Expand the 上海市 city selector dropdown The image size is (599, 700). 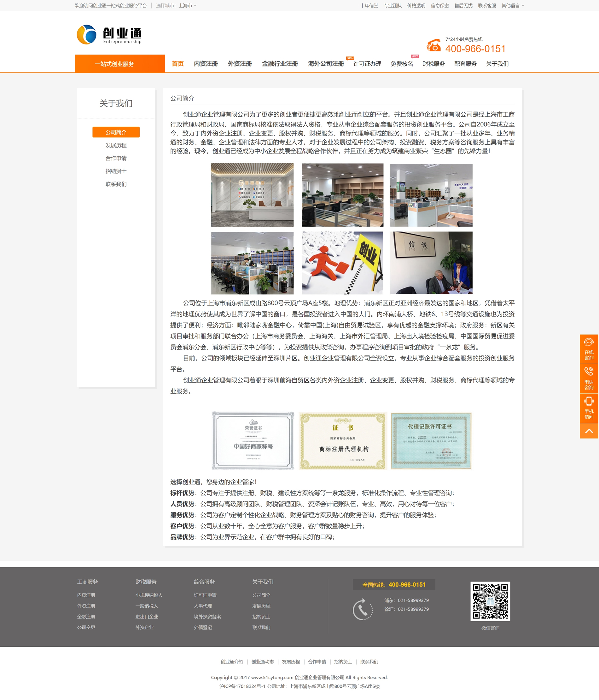point(188,5)
